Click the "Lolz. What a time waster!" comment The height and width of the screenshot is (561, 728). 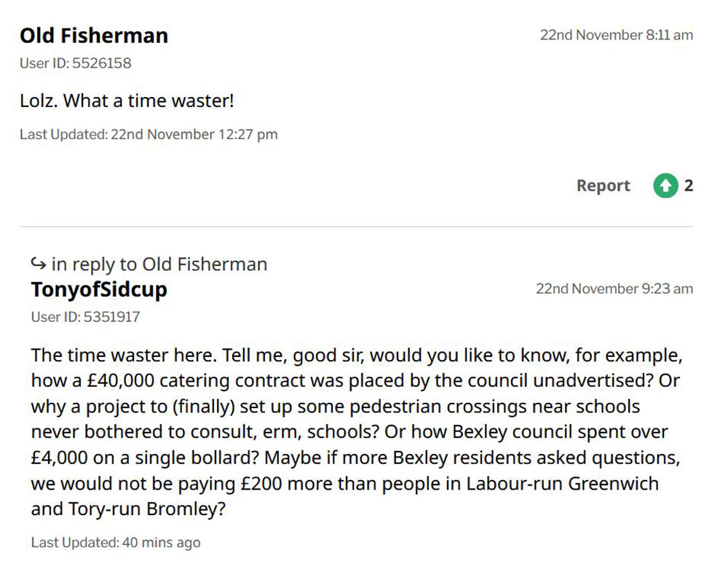[x=127, y=101]
